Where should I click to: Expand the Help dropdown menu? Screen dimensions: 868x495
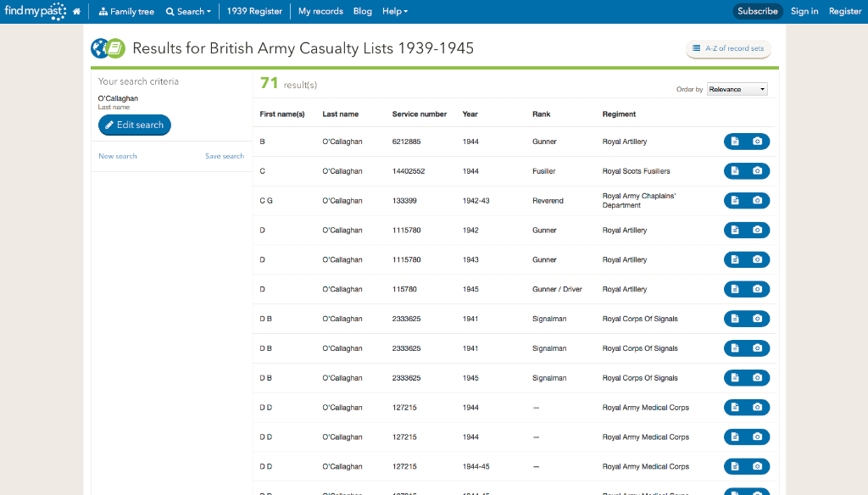coord(394,12)
